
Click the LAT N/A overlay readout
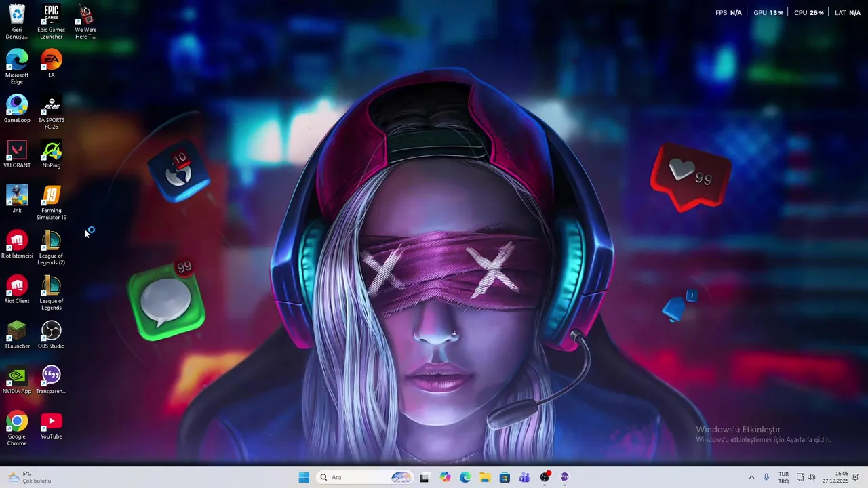pyautogui.click(x=848, y=13)
